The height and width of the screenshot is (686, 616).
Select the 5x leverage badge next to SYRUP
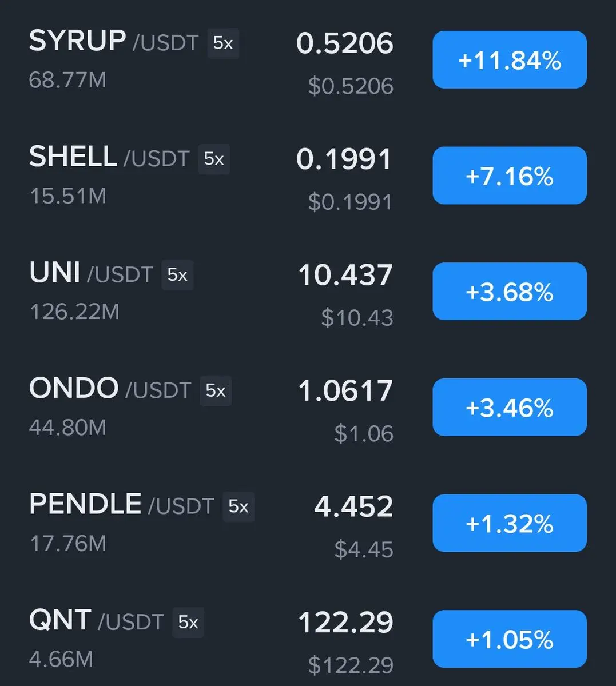(223, 43)
